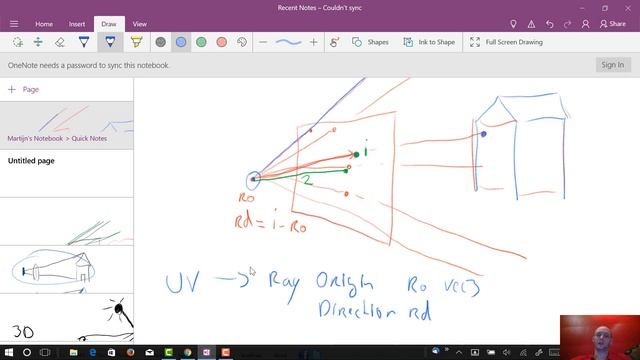Switch to OneNote taskbar icon
Viewport: 640px width, 360px height.
click(x=207, y=352)
